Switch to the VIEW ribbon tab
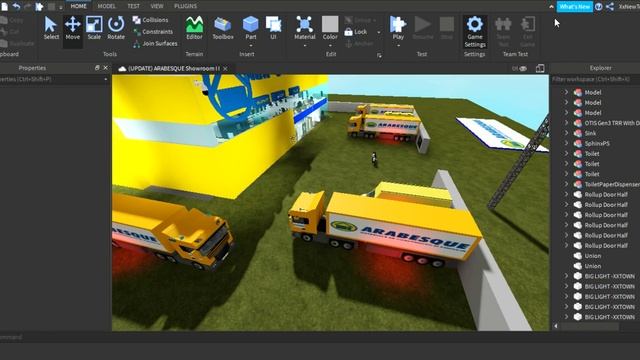Screen dimensions: 640x360 coord(157,6)
